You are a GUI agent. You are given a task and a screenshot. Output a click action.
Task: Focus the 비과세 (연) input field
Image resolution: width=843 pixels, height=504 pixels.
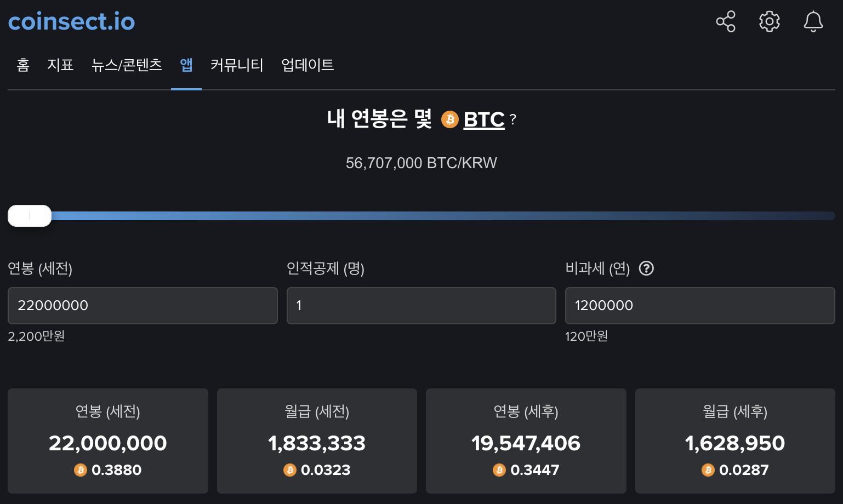point(700,306)
